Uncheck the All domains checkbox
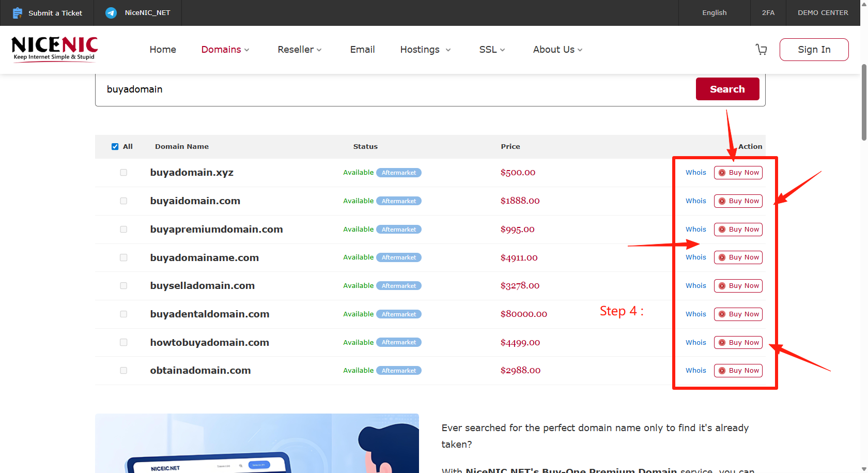This screenshot has height=473, width=868. click(115, 146)
